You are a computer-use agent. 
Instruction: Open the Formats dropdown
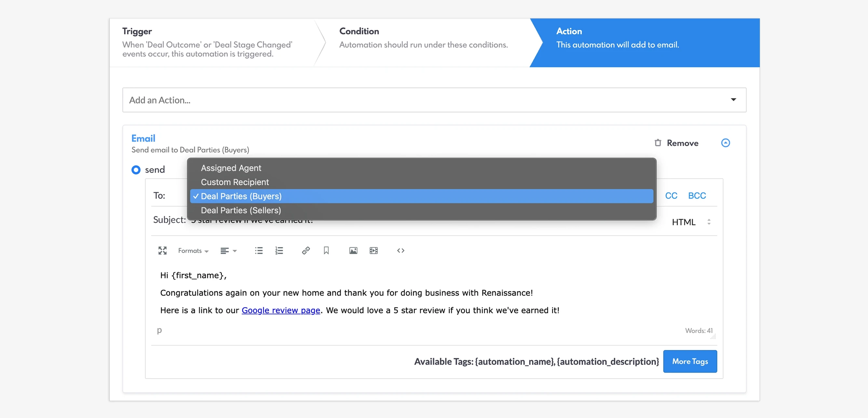[193, 251]
